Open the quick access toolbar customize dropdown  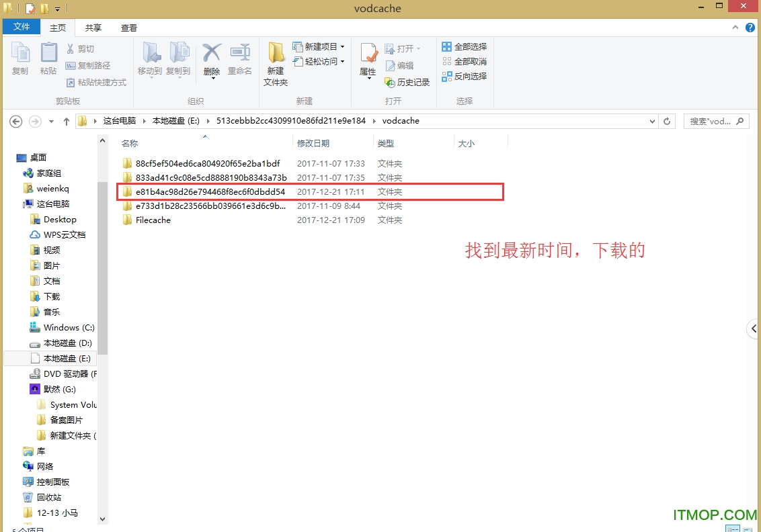(57, 9)
